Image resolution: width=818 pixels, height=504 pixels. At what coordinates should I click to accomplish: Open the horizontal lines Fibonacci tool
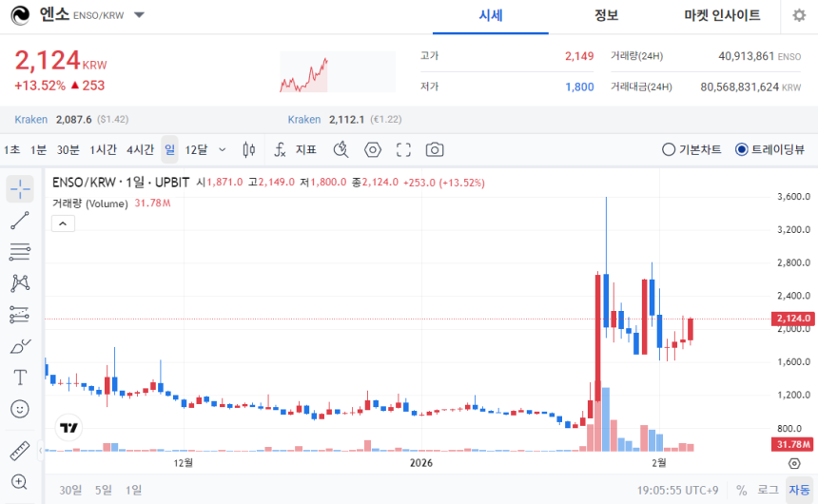click(20, 252)
